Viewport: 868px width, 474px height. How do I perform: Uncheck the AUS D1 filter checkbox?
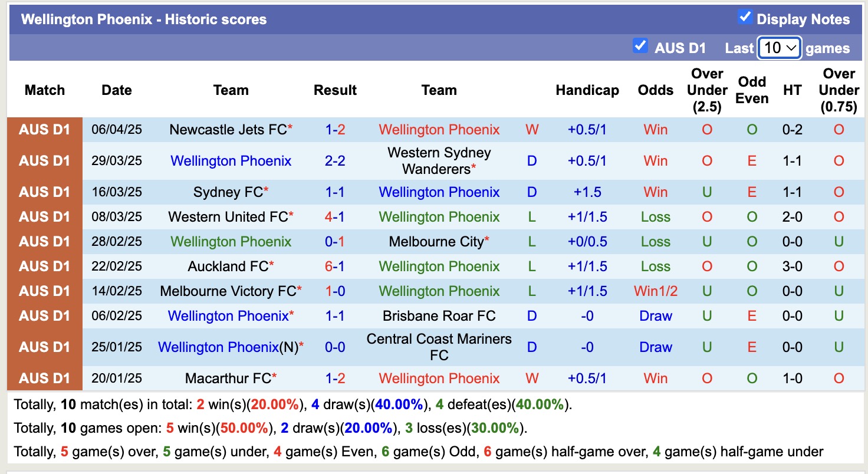click(640, 45)
